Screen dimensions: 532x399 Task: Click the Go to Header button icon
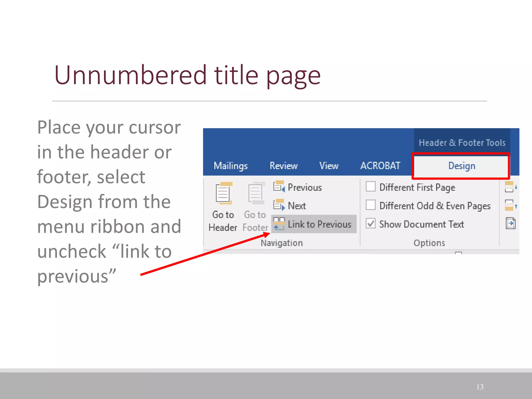[x=223, y=193]
